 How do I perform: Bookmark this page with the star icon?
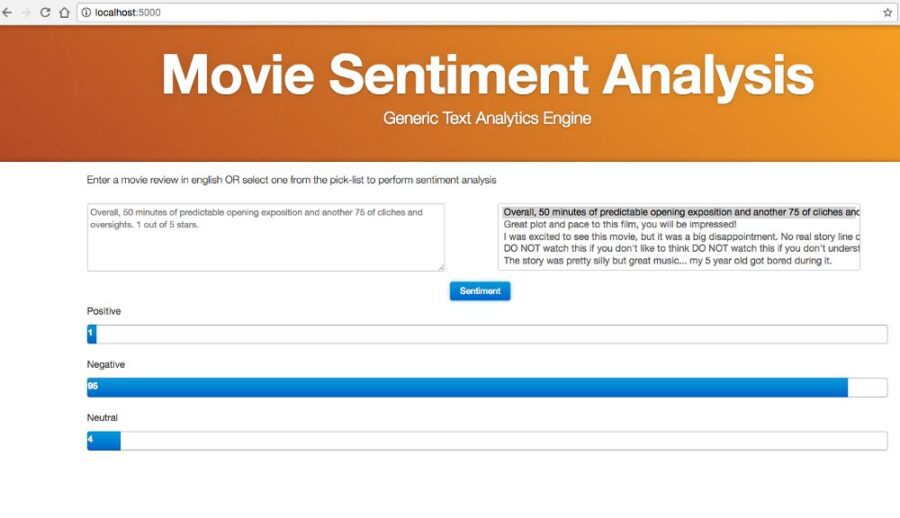tap(887, 13)
